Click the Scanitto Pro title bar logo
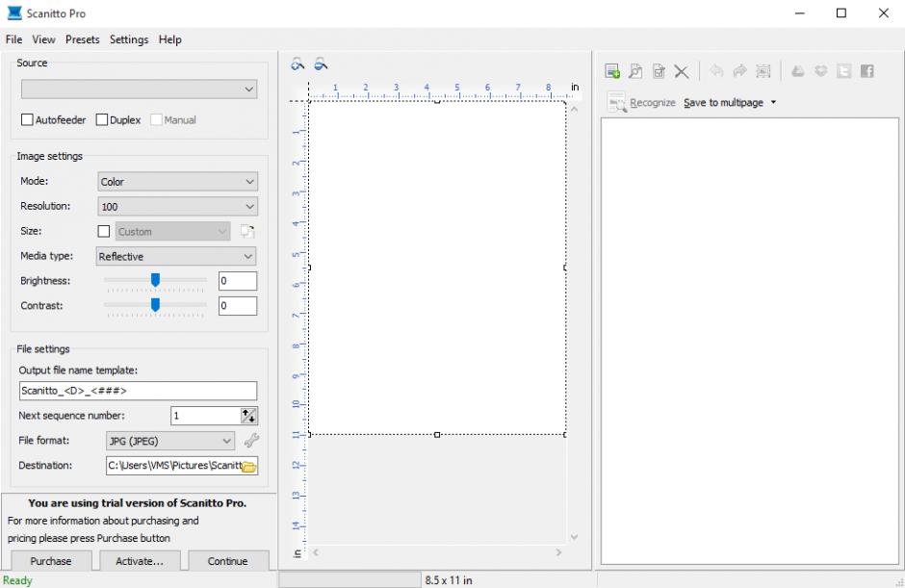 pyautogui.click(x=14, y=13)
